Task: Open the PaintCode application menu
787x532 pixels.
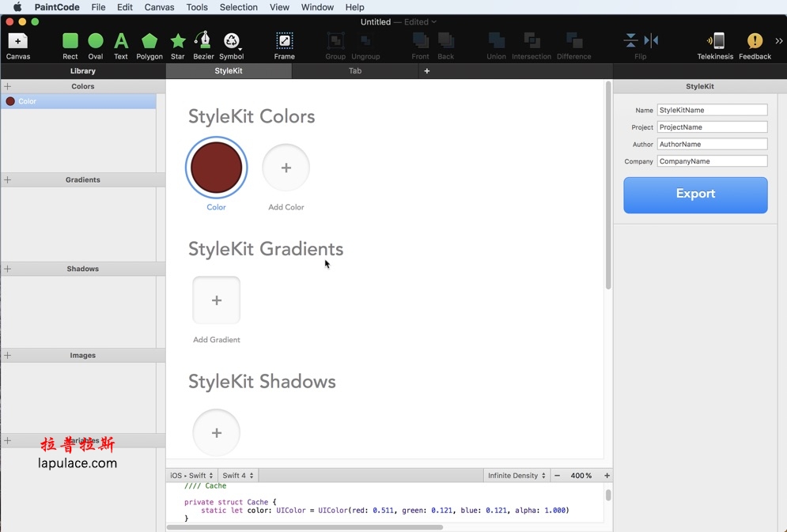Action: [x=57, y=7]
